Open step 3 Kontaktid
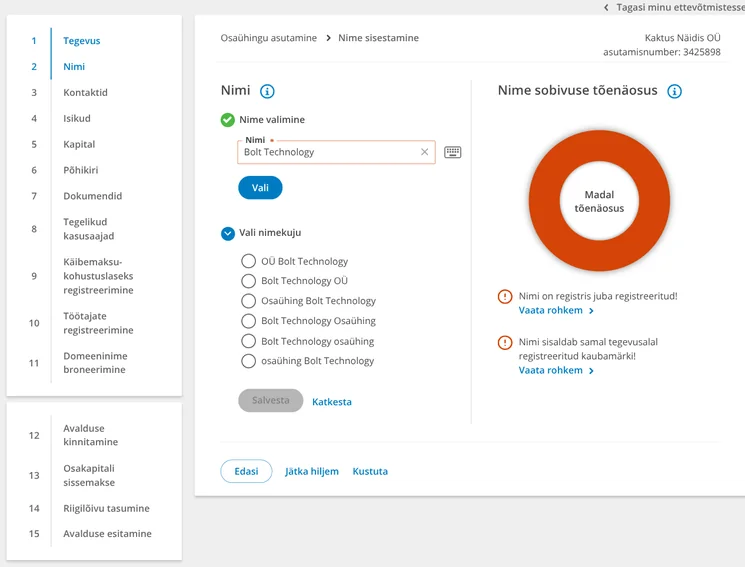This screenshot has width=745, height=567. (86, 93)
